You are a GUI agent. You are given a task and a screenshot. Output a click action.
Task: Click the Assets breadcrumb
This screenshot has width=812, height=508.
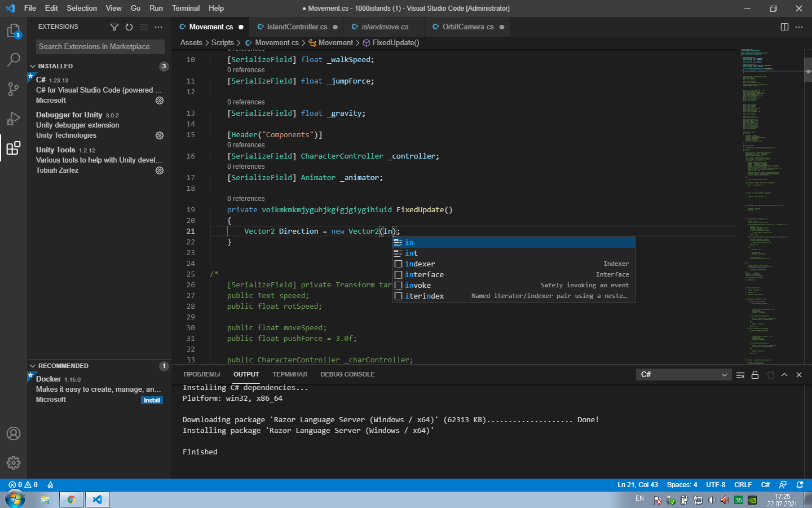coord(191,43)
